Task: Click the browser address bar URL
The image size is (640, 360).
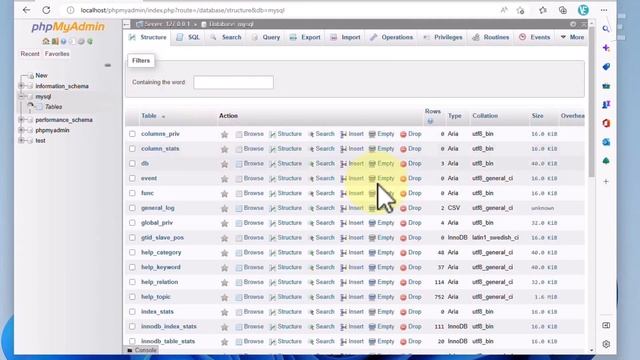Action: [x=182, y=10]
